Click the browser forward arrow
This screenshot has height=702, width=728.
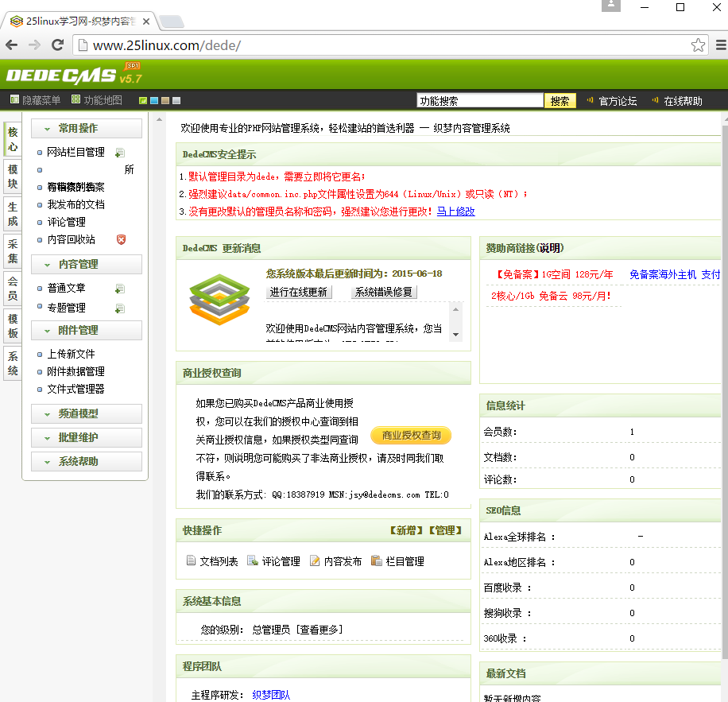34,45
